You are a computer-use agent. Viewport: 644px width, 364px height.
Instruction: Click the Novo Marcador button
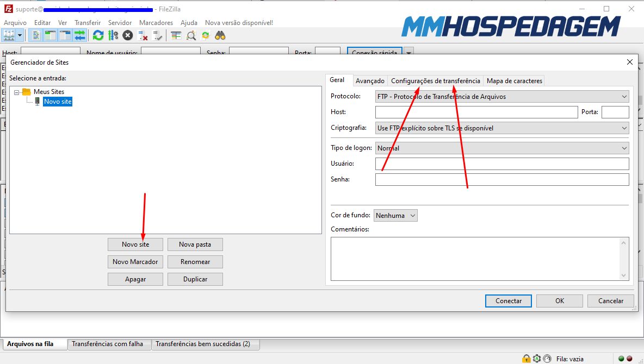[135, 262]
